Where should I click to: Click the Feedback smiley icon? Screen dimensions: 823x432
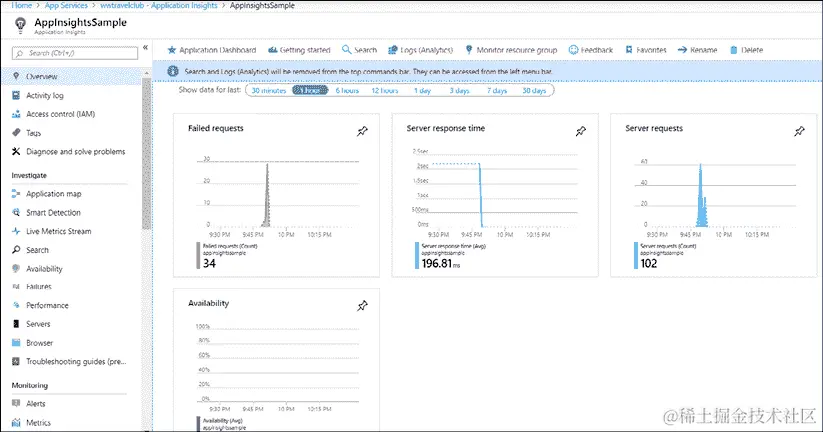click(573, 50)
